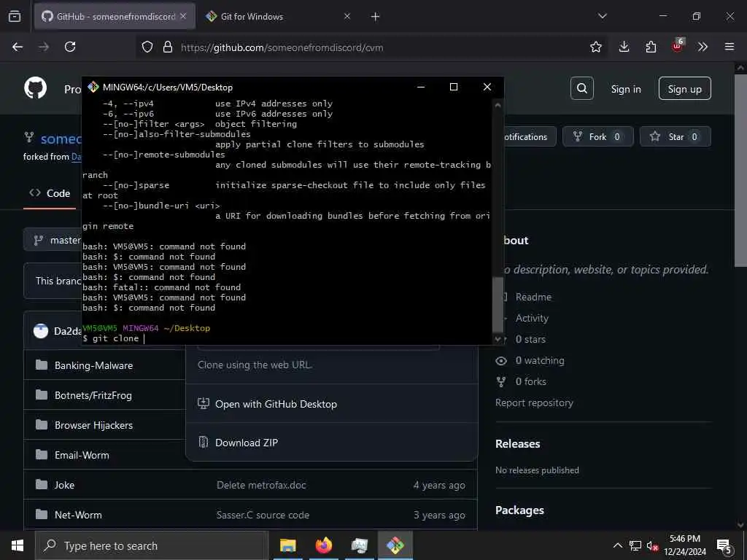Viewport: 747px width, 560px height.
Task: Click the Type here to search box
Action: coord(152,545)
